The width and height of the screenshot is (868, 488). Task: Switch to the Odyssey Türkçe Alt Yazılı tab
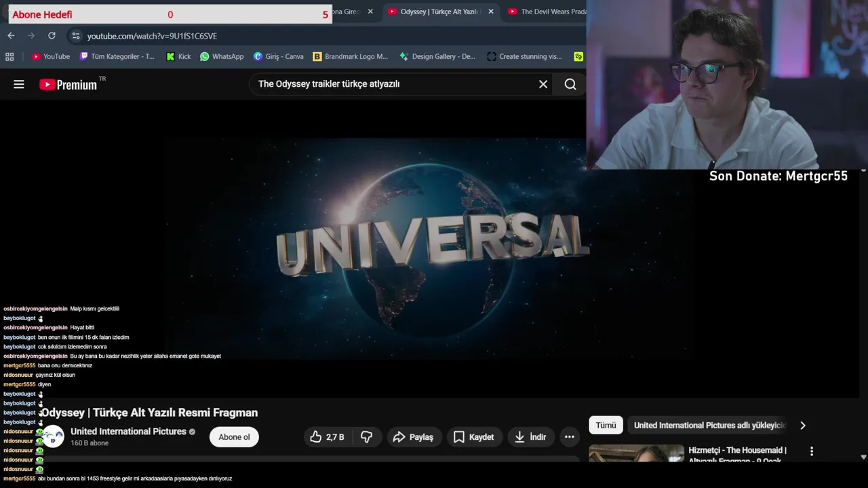pos(439,12)
